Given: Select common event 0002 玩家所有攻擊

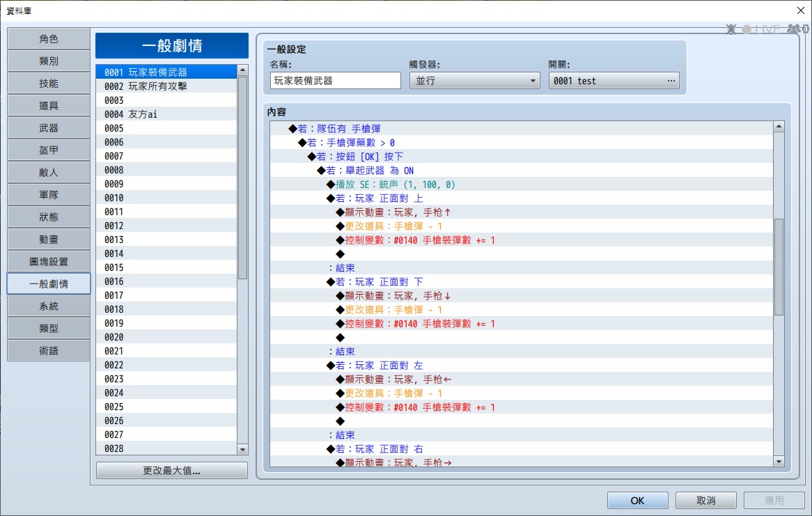Looking at the screenshot, I should [166, 86].
